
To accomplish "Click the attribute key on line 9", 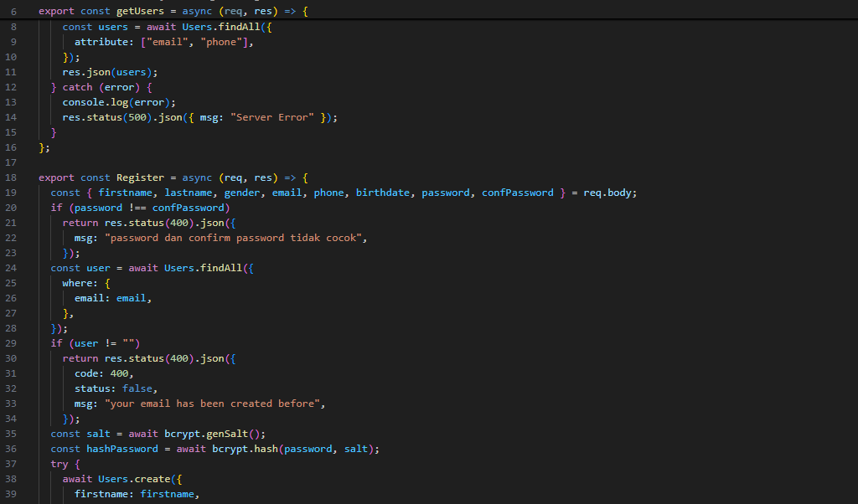I will coord(101,42).
